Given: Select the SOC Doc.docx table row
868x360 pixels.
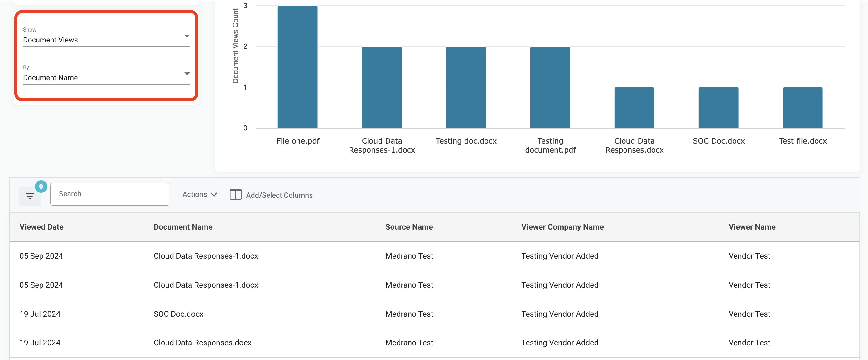Looking at the screenshot, I should (x=434, y=314).
